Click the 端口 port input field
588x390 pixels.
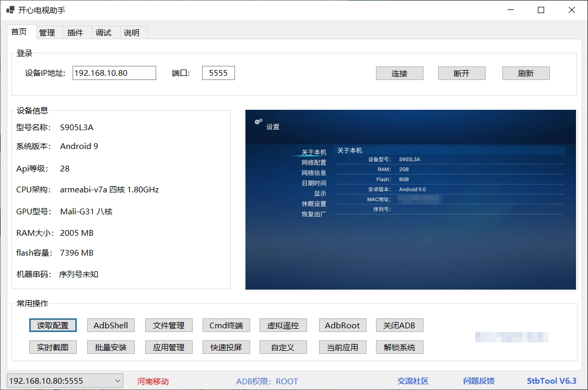click(x=218, y=73)
